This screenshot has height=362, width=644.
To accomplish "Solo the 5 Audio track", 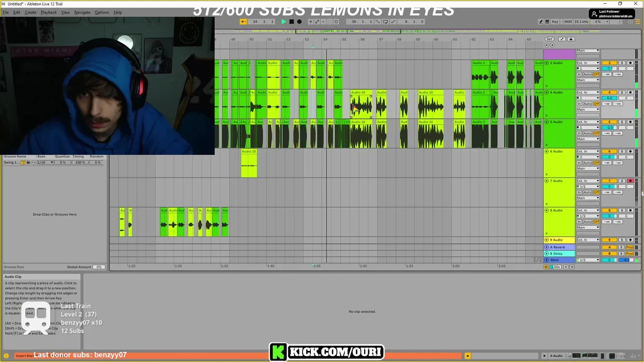I will [622, 122].
